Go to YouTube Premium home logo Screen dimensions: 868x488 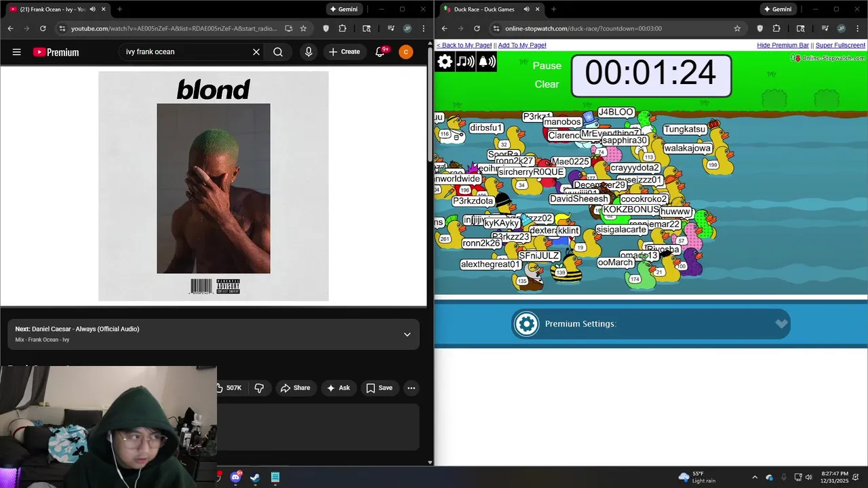click(x=56, y=52)
